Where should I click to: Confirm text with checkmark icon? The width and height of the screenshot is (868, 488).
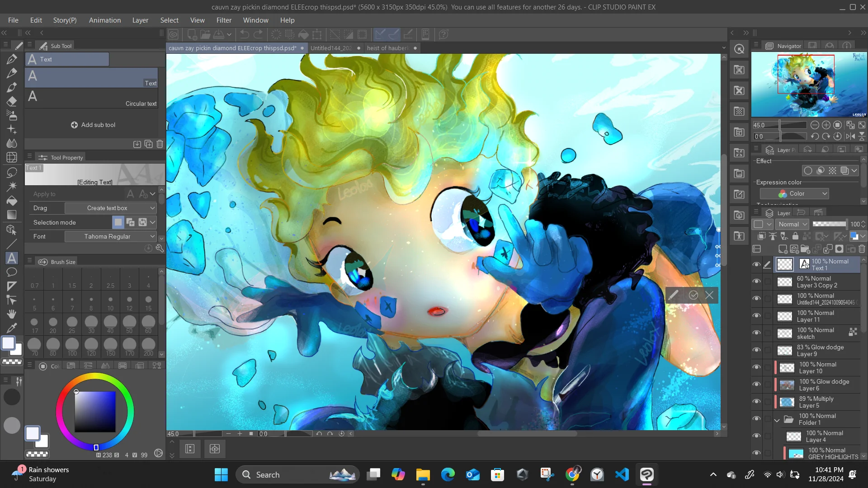(693, 296)
